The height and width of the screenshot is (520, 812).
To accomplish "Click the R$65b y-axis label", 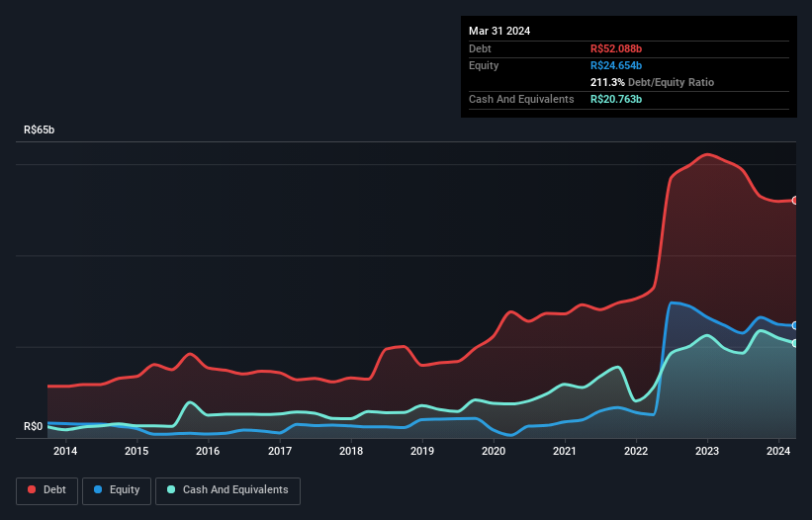I will [x=39, y=130].
